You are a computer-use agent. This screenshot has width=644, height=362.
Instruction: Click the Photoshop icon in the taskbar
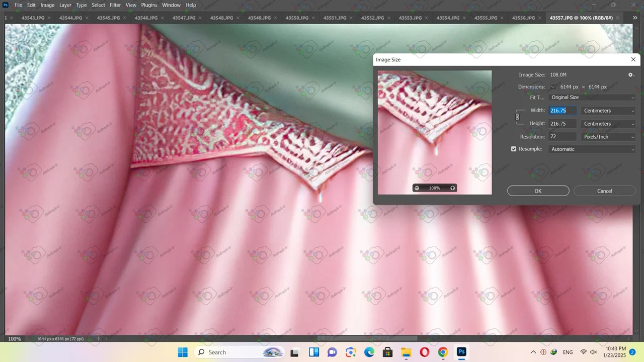[x=461, y=352]
